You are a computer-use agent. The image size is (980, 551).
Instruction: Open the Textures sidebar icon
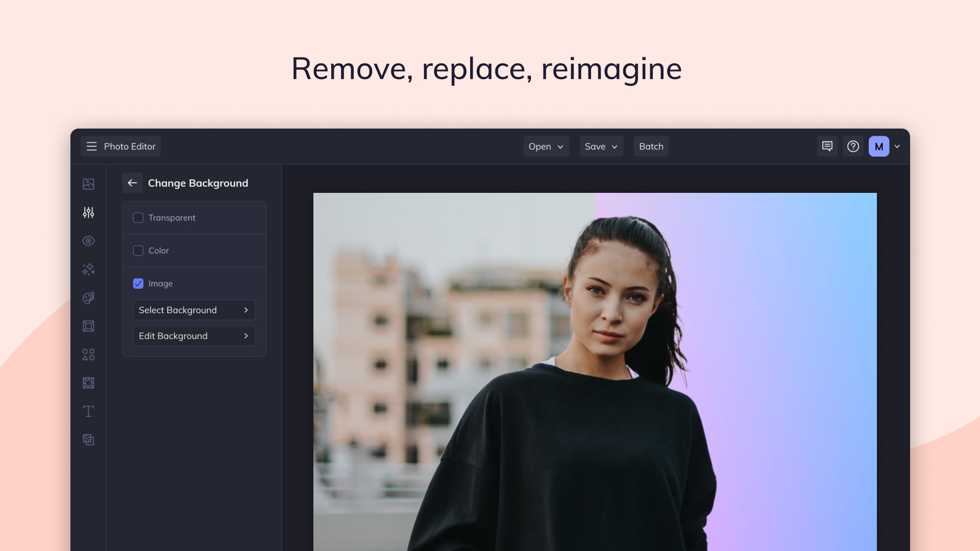(x=88, y=383)
